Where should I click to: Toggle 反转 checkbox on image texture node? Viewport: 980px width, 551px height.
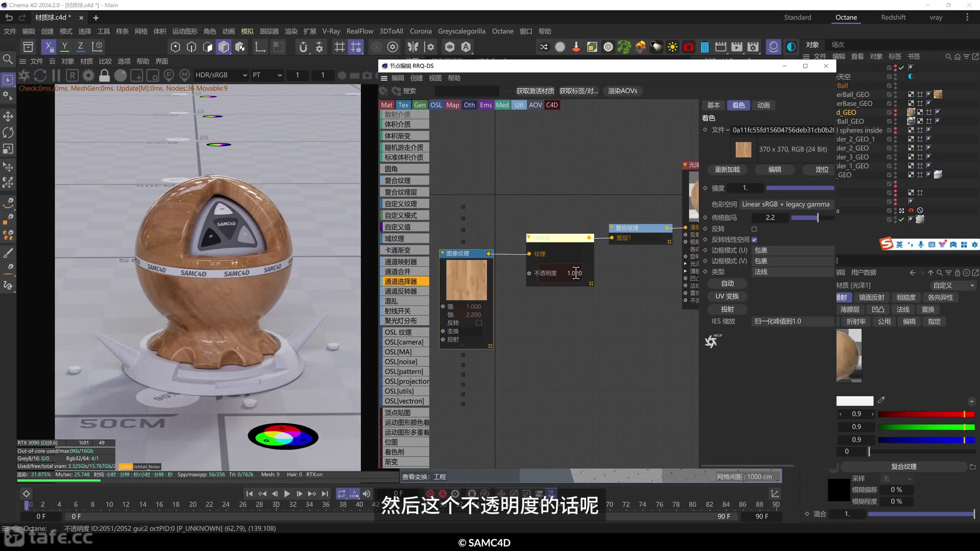click(479, 323)
